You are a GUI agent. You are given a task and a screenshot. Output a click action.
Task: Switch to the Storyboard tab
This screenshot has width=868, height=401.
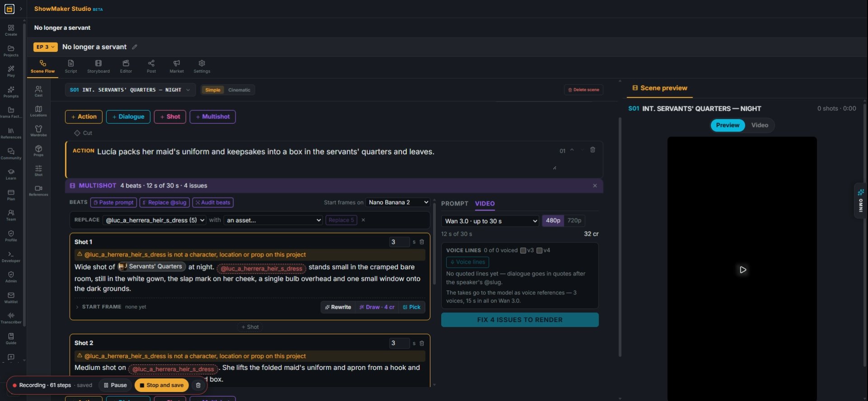[x=99, y=66]
